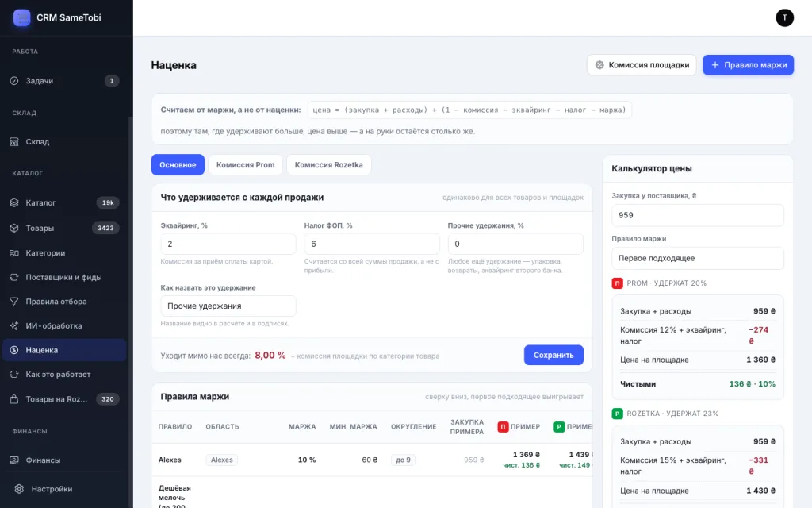Click the 8,00 % withheld total

click(x=270, y=355)
